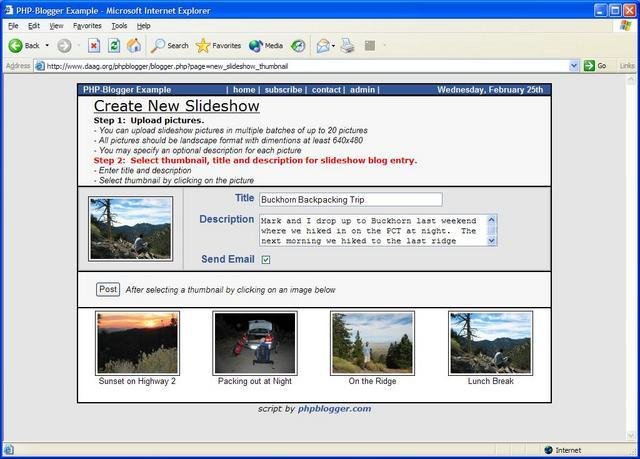Screen dimensions: 640x459
Task: Click the Internet zone globe icon
Action: (548, 450)
